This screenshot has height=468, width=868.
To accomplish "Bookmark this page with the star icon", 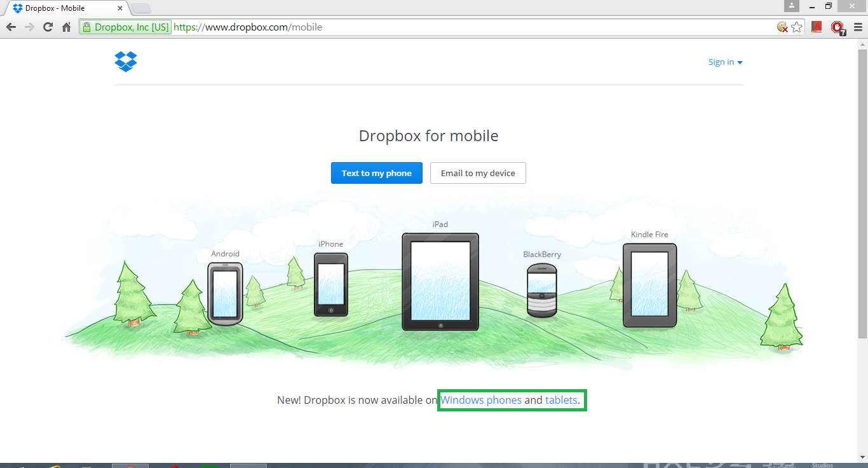I will tap(797, 27).
